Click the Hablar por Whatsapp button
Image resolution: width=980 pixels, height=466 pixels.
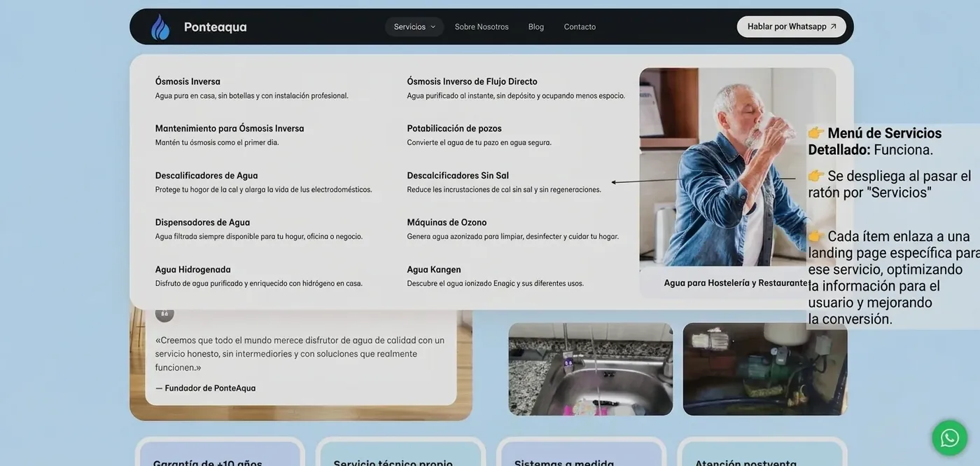791,27
